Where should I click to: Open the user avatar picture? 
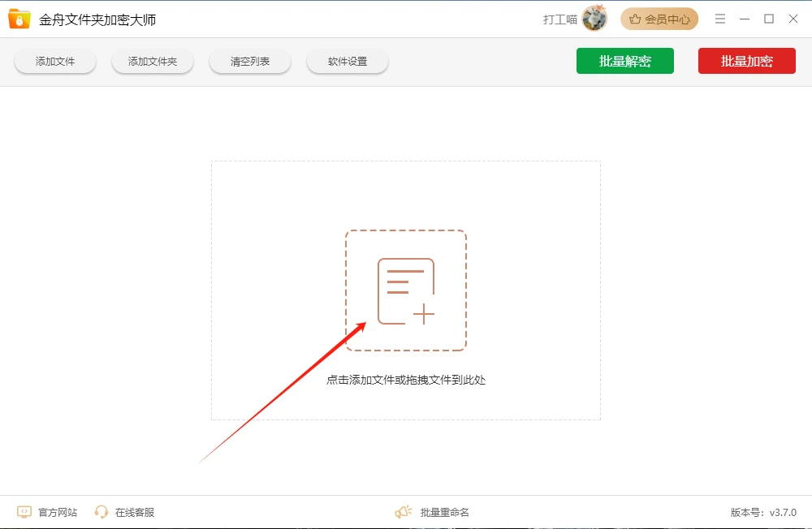[x=594, y=19]
